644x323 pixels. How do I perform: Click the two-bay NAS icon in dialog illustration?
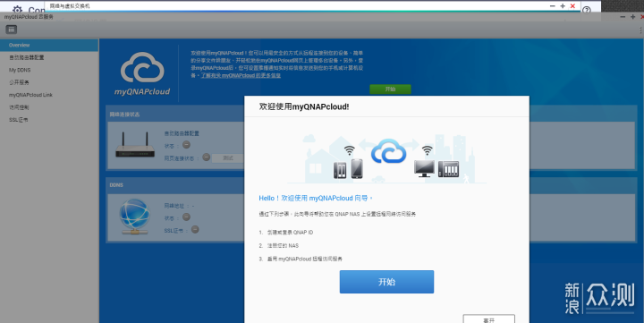pyautogui.click(x=340, y=170)
